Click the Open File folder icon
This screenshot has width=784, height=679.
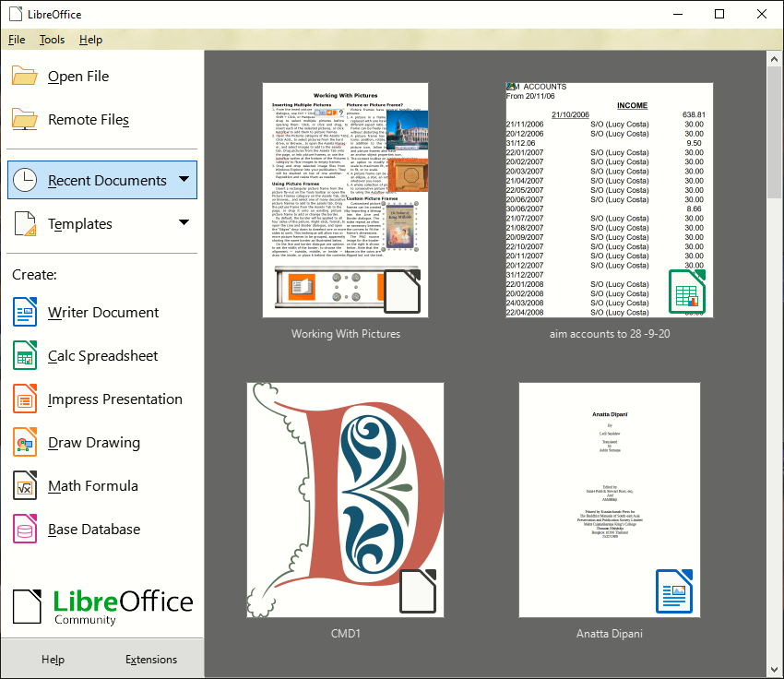pyautogui.click(x=25, y=76)
